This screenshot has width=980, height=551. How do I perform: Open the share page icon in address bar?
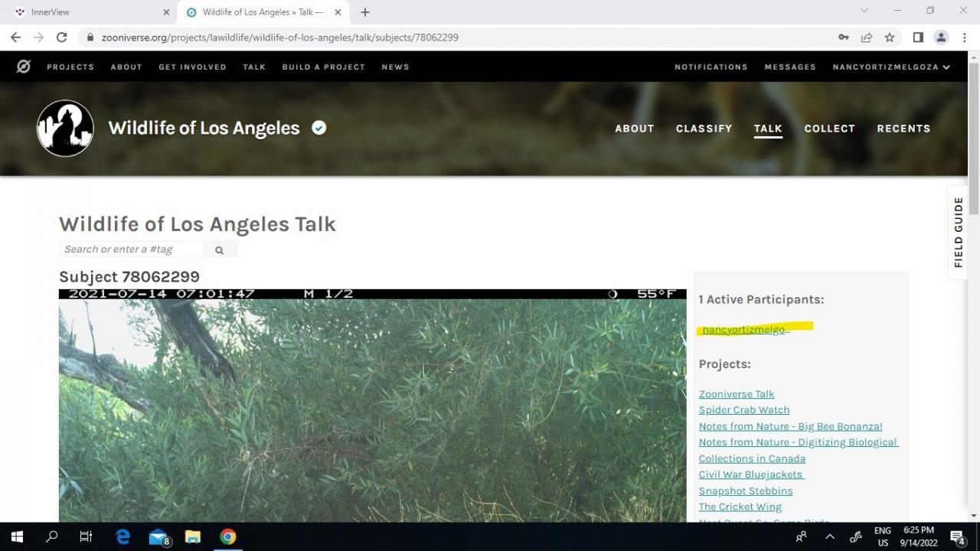(x=867, y=37)
